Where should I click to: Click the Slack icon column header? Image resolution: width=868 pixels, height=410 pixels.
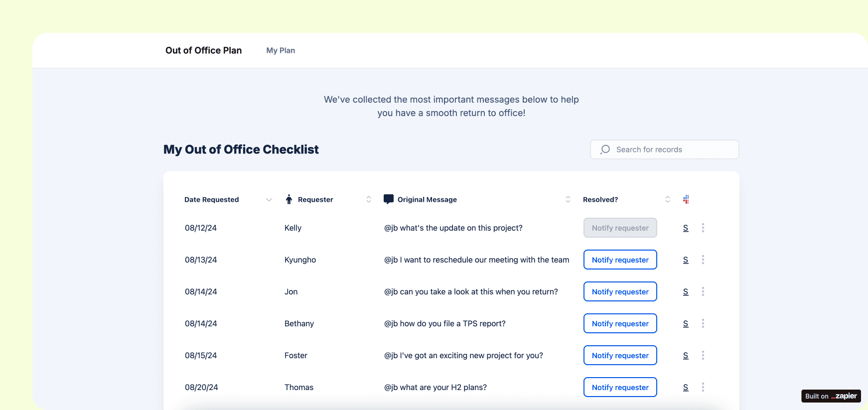tap(686, 199)
